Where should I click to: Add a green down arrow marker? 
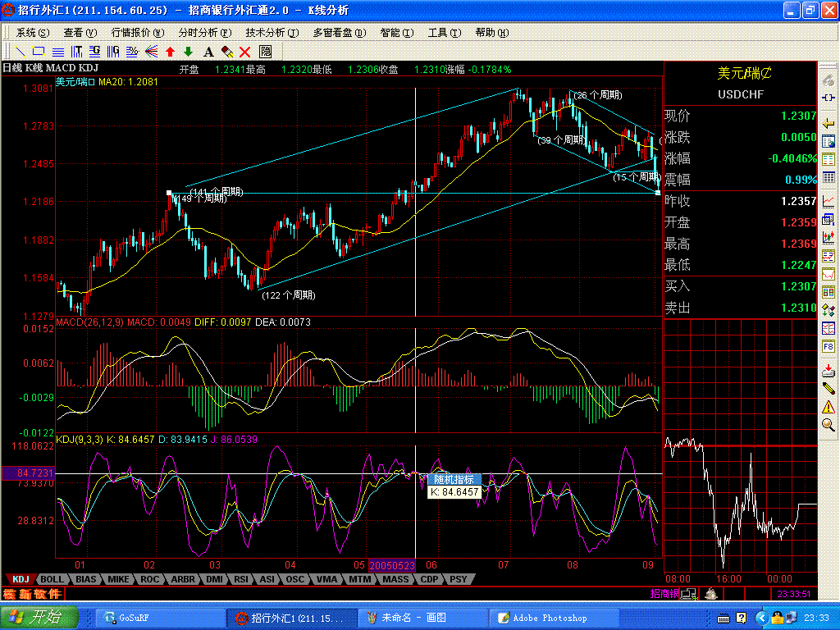point(188,52)
